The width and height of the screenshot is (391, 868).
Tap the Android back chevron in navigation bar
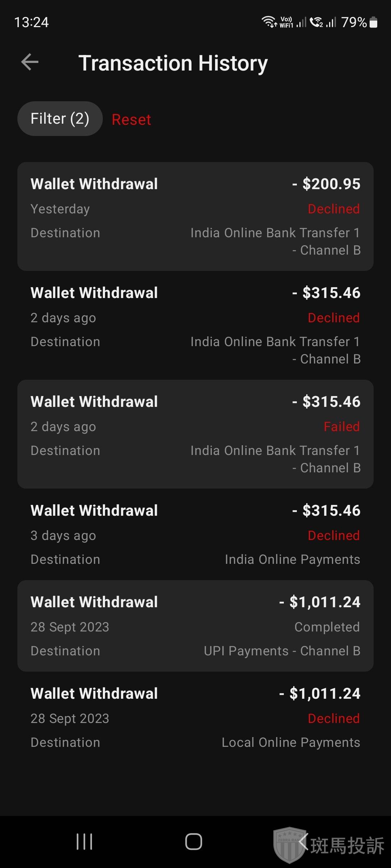point(303,842)
